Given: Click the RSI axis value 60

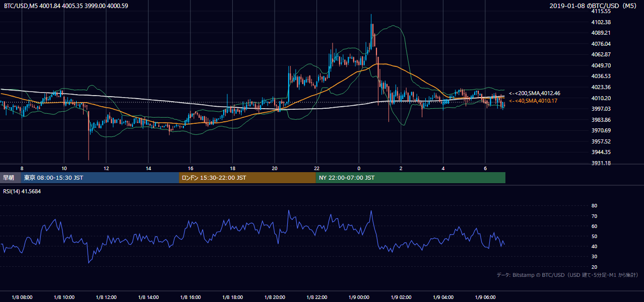Looking at the screenshot, I should tap(595, 226).
